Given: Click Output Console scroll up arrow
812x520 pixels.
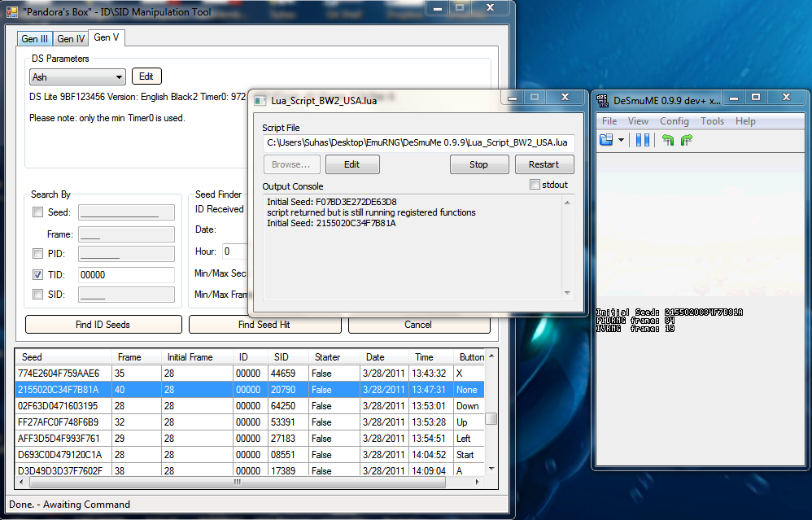Looking at the screenshot, I should click(x=567, y=203).
